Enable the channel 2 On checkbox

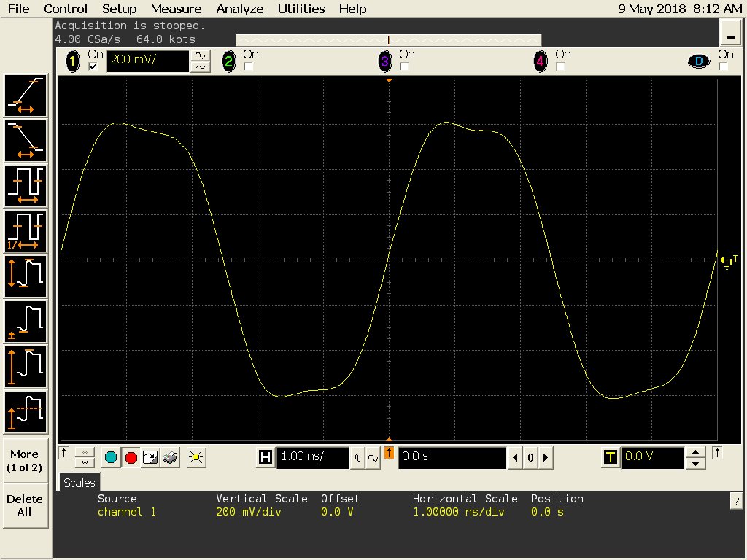tap(248, 66)
